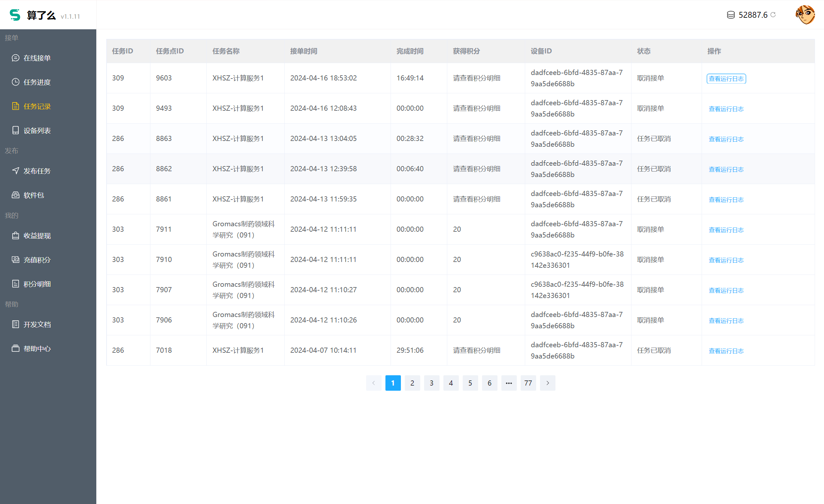Click the 设备列表 device icon
This screenshot has width=824, height=504.
click(x=15, y=130)
